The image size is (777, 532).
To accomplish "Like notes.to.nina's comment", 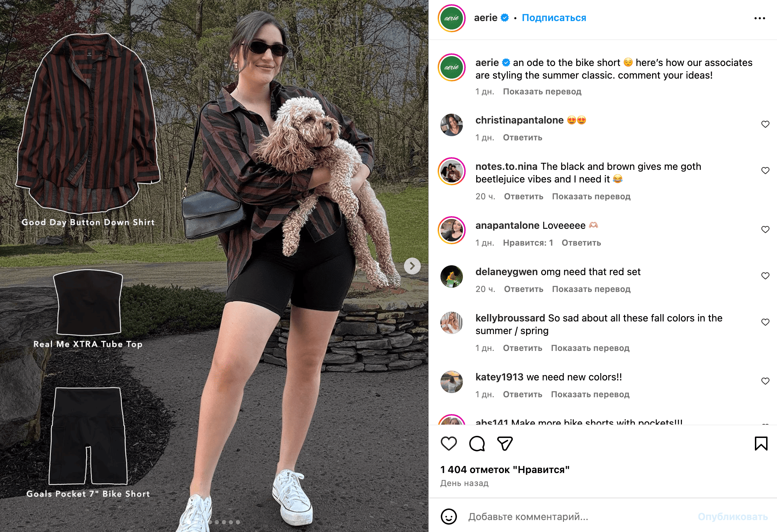I will 765,171.
